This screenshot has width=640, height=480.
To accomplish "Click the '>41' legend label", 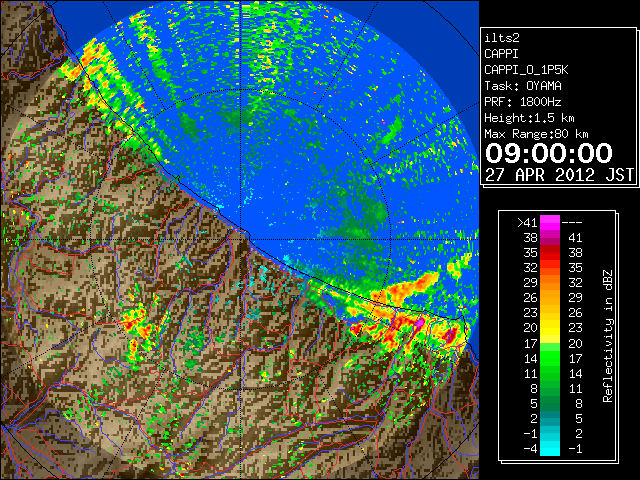I will (527, 222).
